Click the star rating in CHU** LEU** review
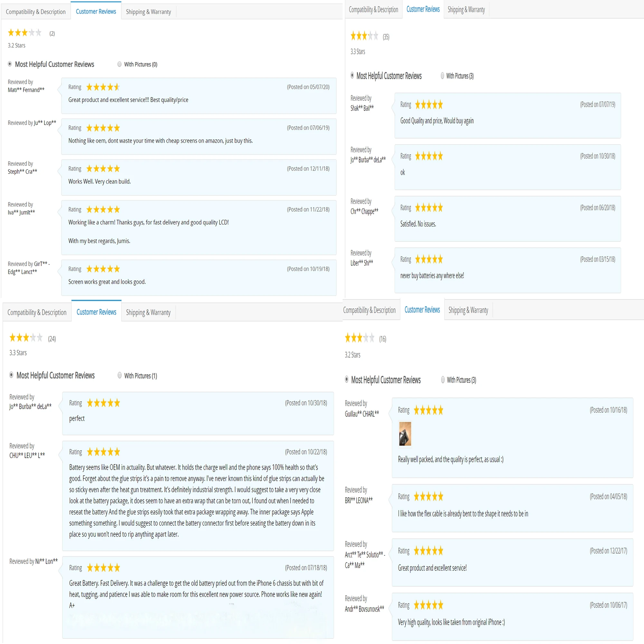The image size is (644, 644). click(103, 452)
